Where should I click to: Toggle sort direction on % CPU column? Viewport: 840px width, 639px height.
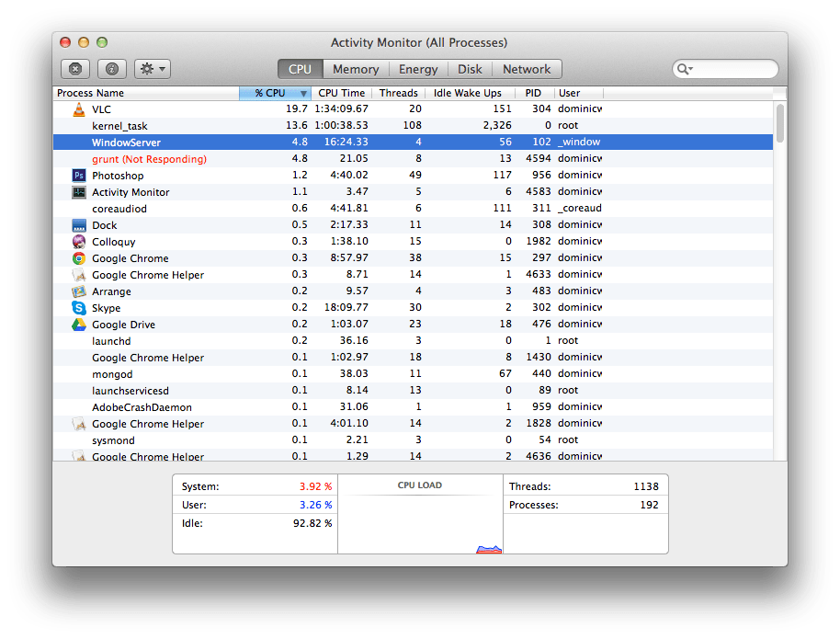coord(273,93)
